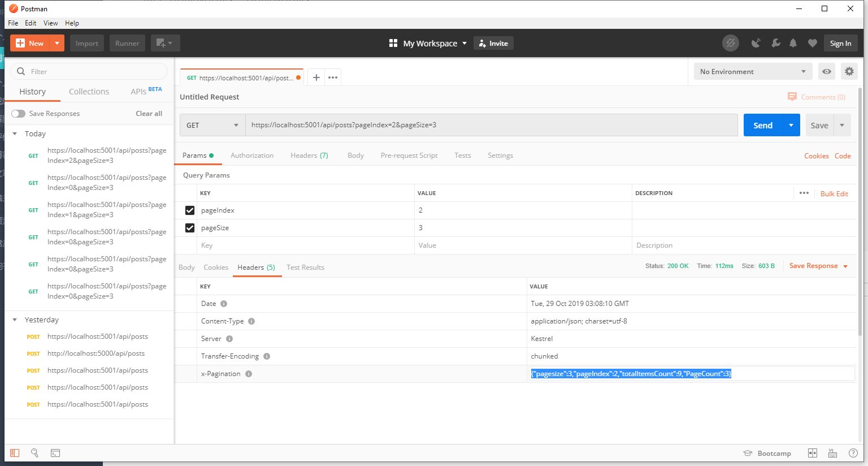Click the info icon next to x-Pagination
The image size is (868, 466).
[x=249, y=374]
